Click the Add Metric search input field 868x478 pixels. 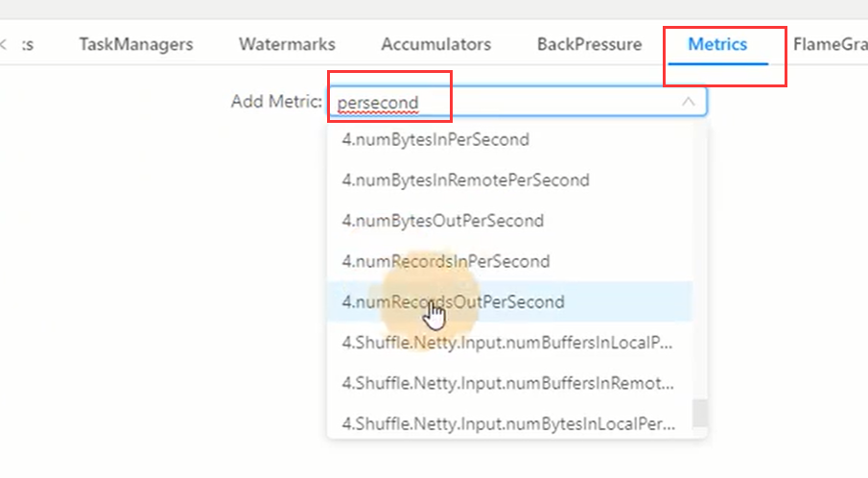click(x=499, y=102)
